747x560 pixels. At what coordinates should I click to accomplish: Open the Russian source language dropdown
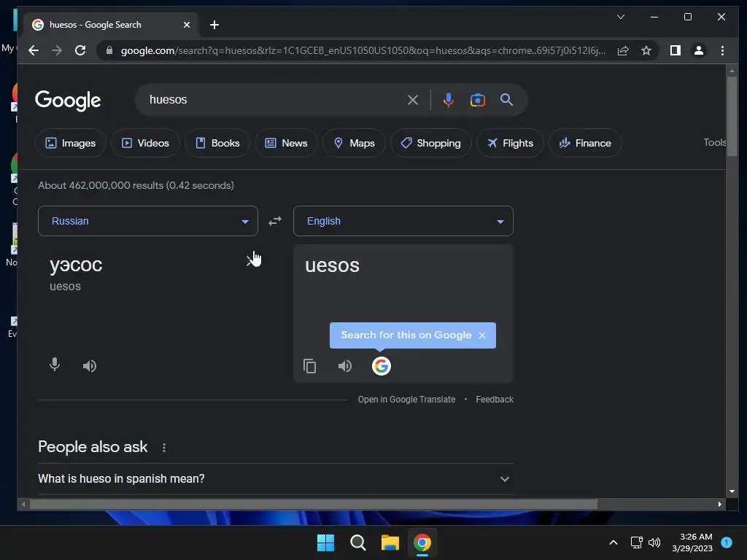[148, 221]
